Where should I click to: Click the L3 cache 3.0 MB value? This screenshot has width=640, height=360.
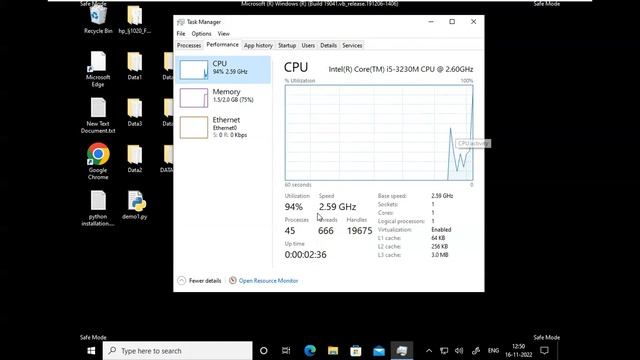tap(440, 255)
